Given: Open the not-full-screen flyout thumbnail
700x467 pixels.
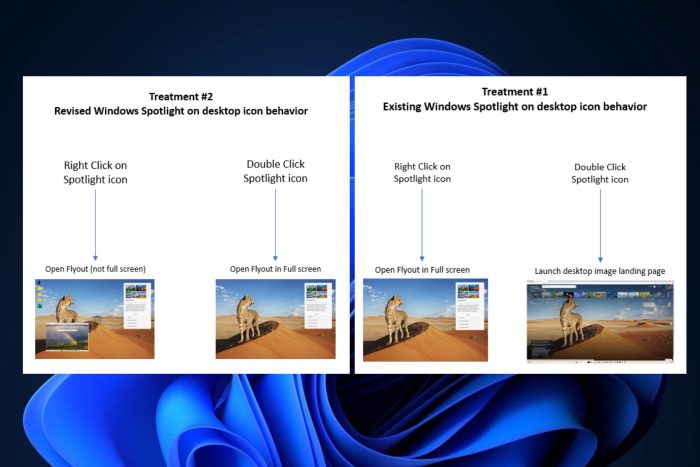Looking at the screenshot, I should point(95,319).
